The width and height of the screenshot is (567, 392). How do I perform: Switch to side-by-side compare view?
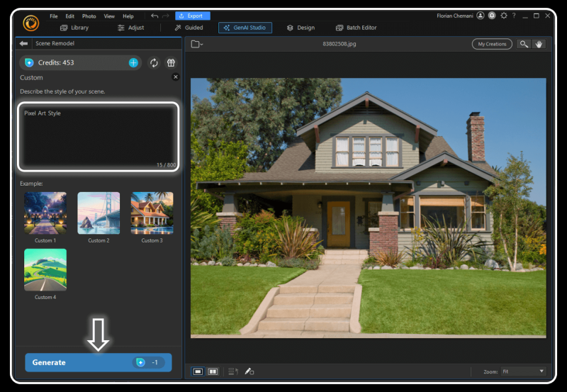coord(213,371)
